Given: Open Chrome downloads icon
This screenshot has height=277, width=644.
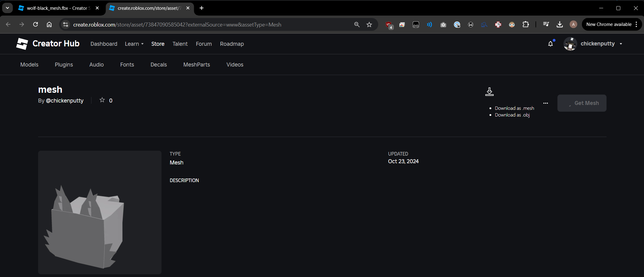Looking at the screenshot, I should pyautogui.click(x=560, y=24).
